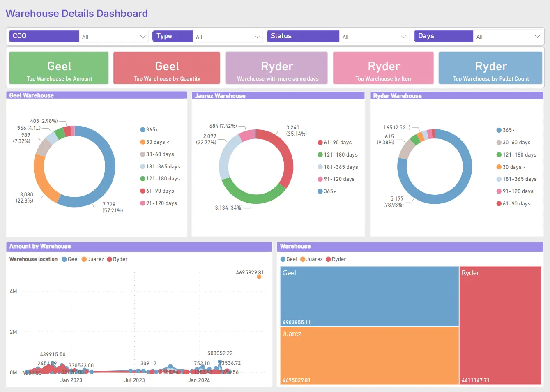This screenshot has height=392, width=550.
Task: Click the Geel Top Warehouse by Amount card
Action: 59,68
